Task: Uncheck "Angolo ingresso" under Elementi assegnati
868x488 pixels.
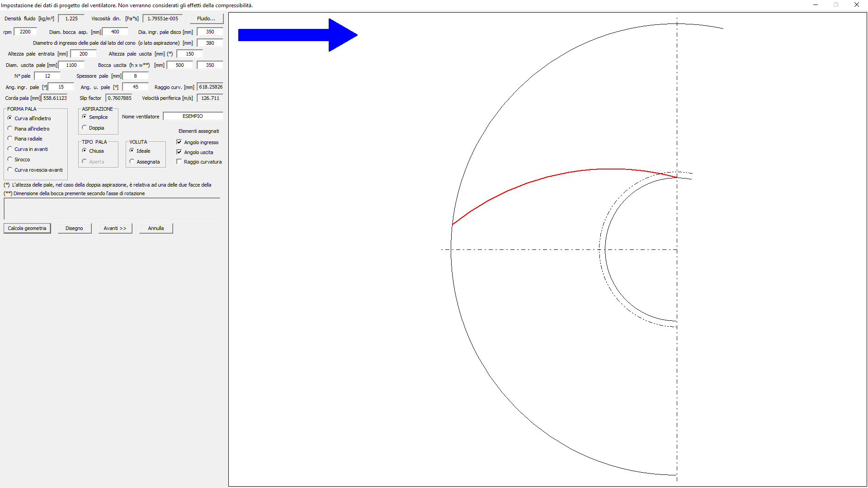Action: 179,142
